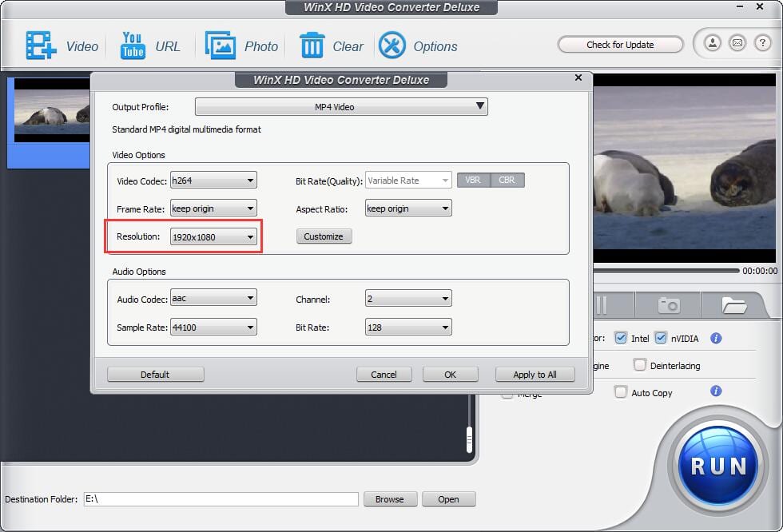The width and height of the screenshot is (783, 532).
Task: Minimize the main WinX window
Action: (740, 7)
